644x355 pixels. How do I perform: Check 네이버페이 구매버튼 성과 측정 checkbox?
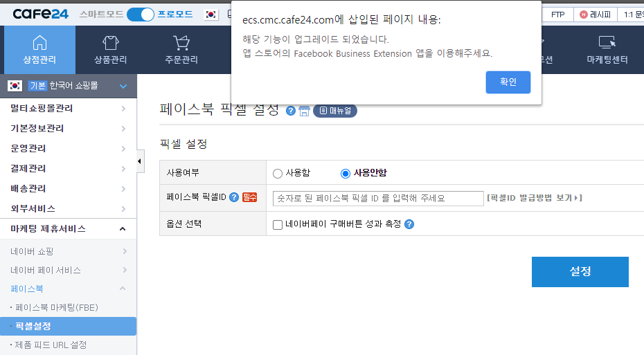click(x=278, y=224)
